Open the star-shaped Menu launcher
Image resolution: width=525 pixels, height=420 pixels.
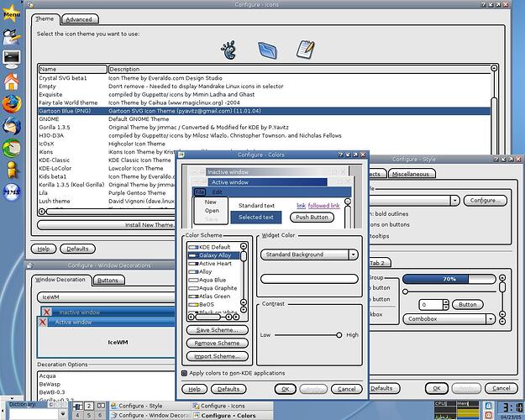click(12, 13)
